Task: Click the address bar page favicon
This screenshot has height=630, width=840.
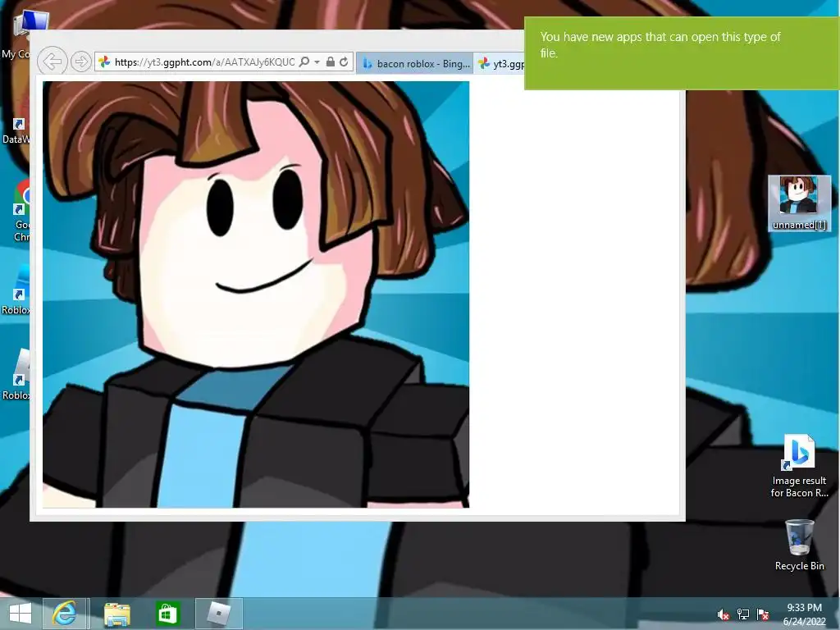Action: pos(104,62)
